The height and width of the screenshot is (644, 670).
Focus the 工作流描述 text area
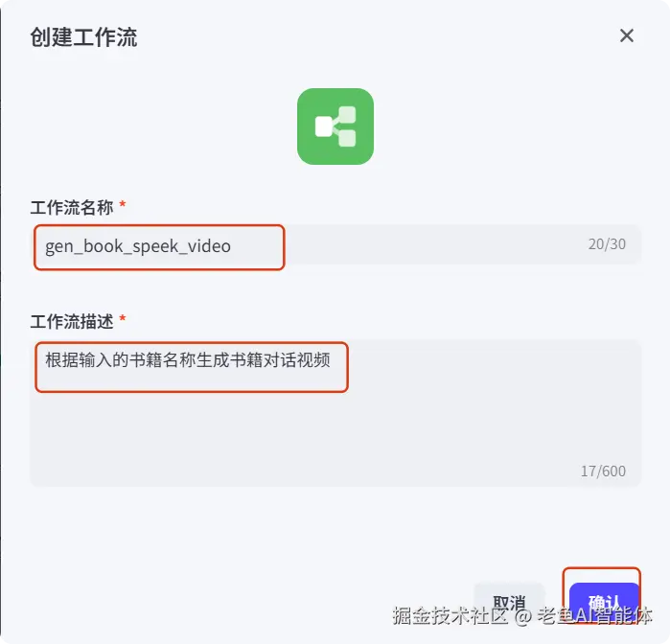click(x=335, y=413)
